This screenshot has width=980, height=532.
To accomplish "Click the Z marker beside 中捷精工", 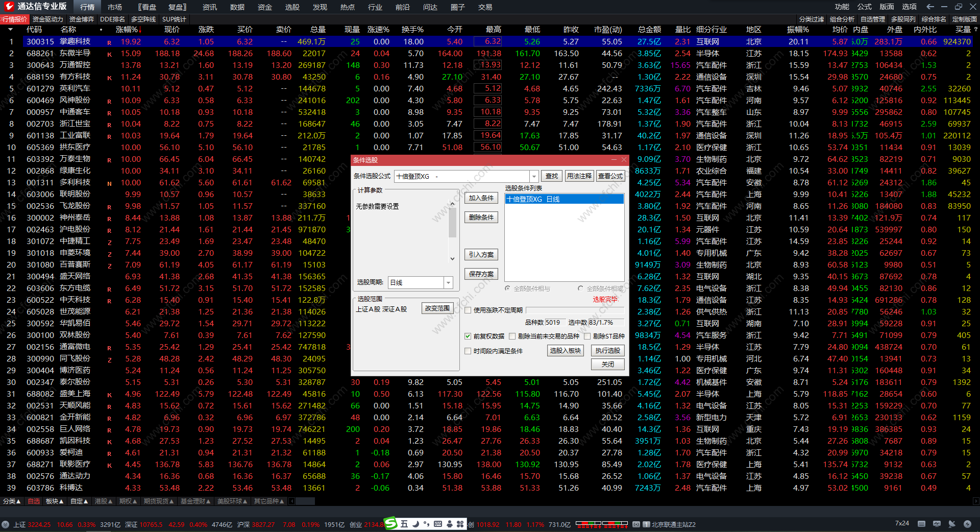I will coord(109,243).
